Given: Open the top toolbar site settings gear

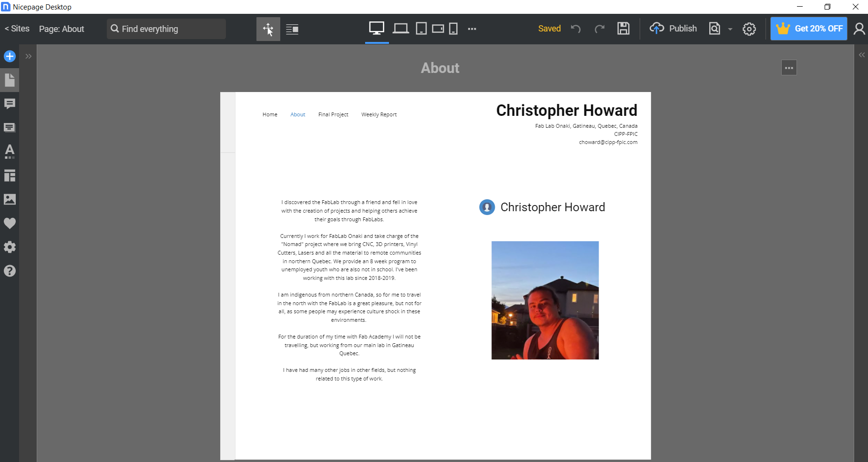Looking at the screenshot, I should [x=749, y=29].
